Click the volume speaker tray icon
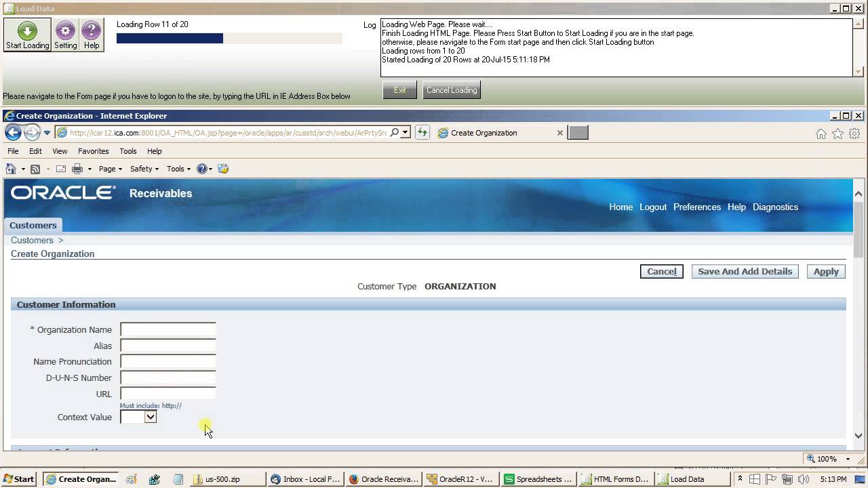 point(804,479)
